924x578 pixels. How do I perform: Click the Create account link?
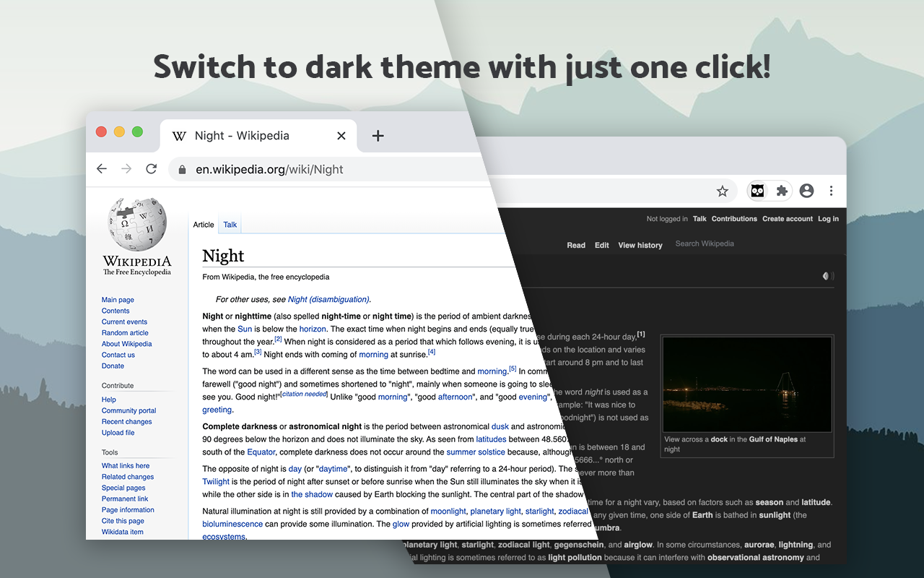(x=788, y=219)
